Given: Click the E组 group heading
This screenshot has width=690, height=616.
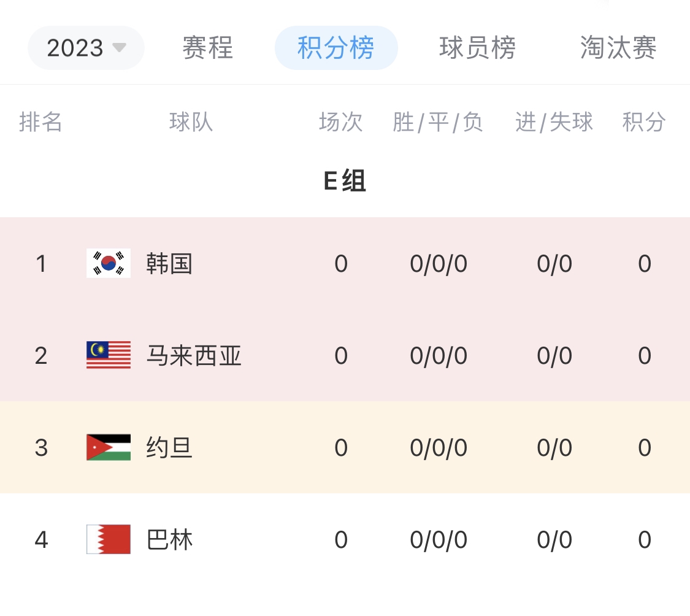Looking at the screenshot, I should coord(345,180).
